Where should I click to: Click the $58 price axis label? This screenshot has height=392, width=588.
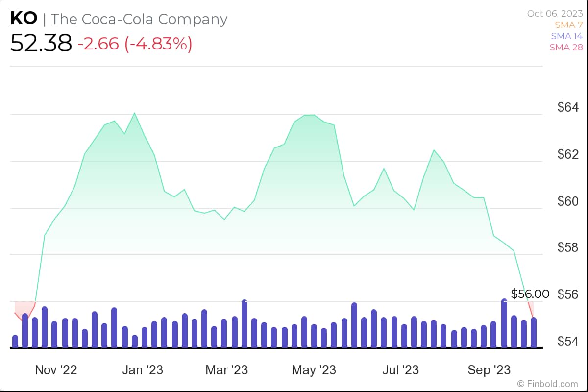point(568,248)
